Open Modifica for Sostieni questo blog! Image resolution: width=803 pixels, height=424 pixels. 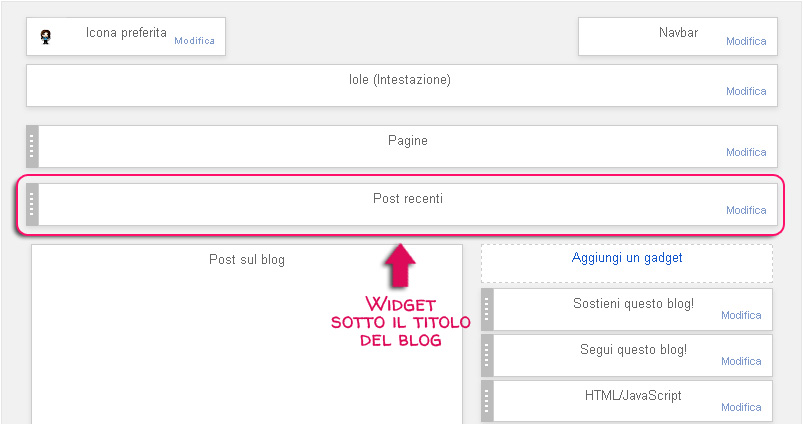click(x=741, y=315)
